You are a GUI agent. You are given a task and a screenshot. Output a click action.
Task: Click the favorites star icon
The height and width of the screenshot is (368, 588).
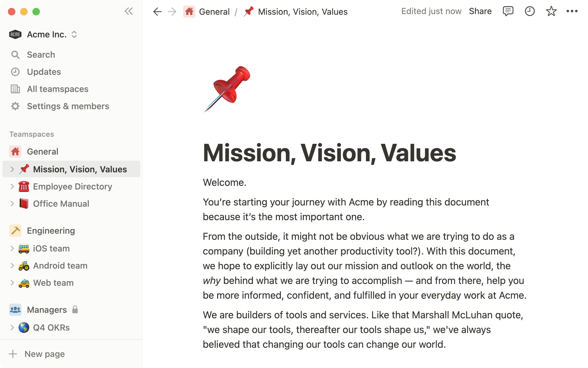click(x=551, y=11)
